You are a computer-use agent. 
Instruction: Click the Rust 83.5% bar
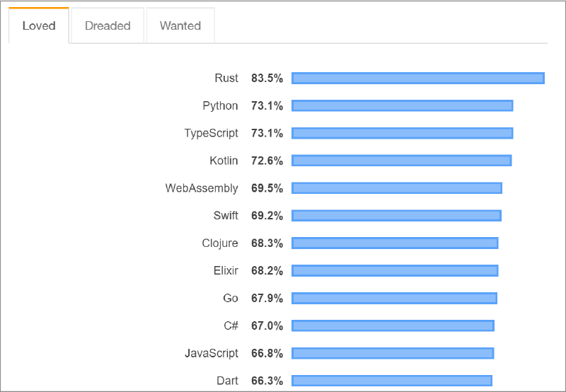coord(417,79)
